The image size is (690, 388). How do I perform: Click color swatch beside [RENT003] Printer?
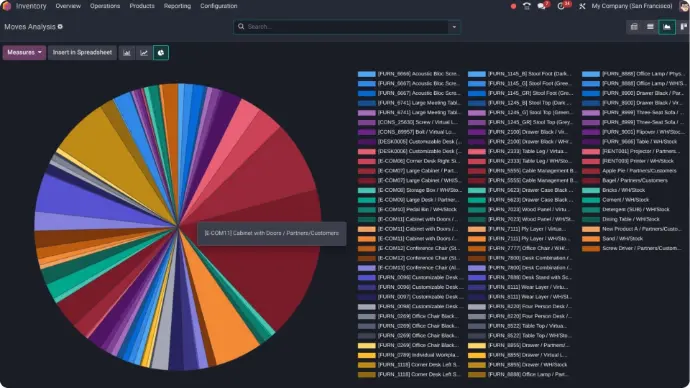click(591, 161)
